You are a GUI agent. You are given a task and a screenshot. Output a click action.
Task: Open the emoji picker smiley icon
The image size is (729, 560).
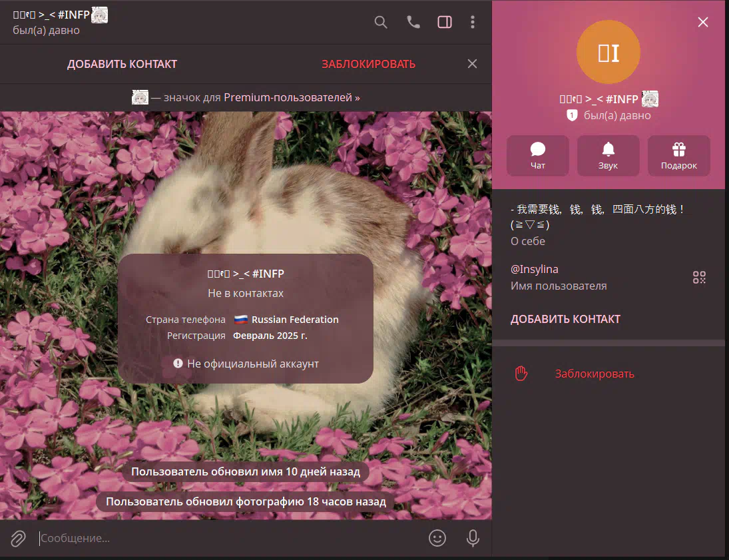tap(437, 538)
